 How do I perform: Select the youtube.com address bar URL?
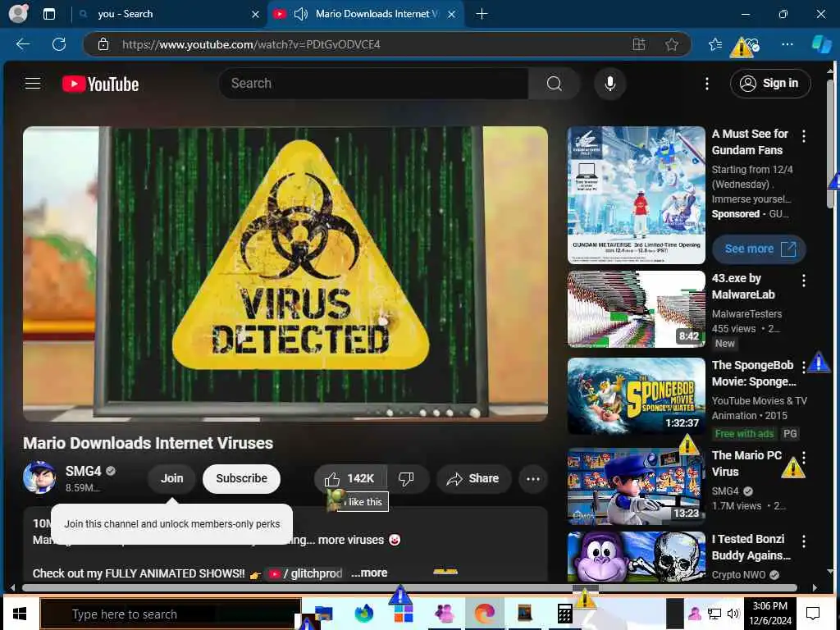coord(251,44)
